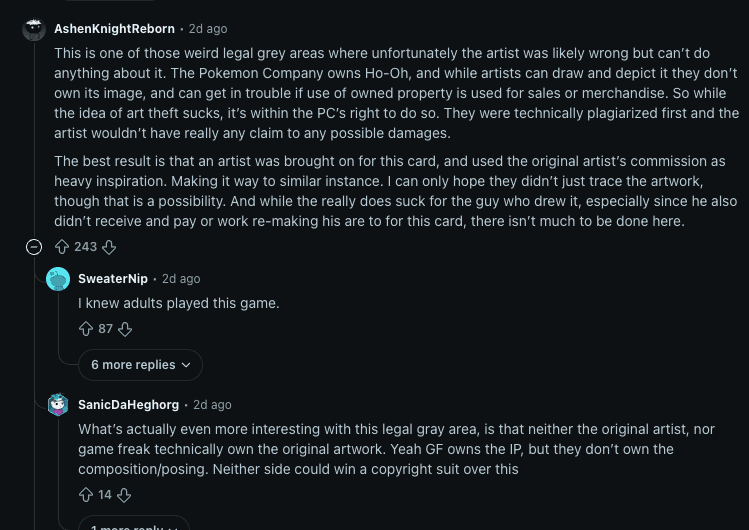The image size is (749, 530).
Task: Downvote AshenKnightReborn's comment
Action: click(x=109, y=246)
